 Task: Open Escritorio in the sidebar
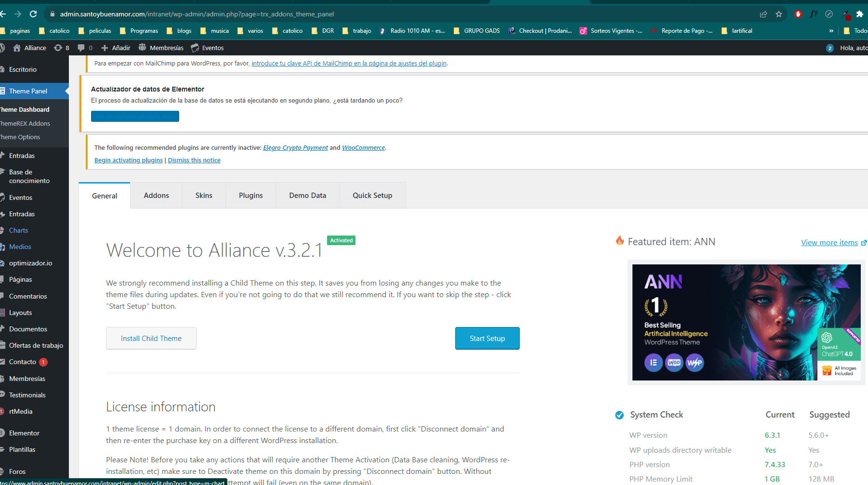click(x=23, y=69)
